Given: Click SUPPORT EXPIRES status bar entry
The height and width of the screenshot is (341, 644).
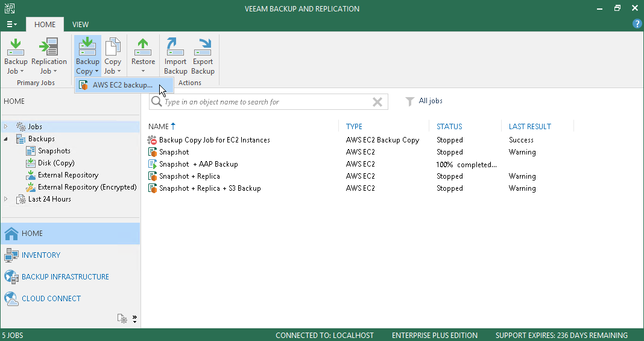Looking at the screenshot, I should pyautogui.click(x=561, y=335).
